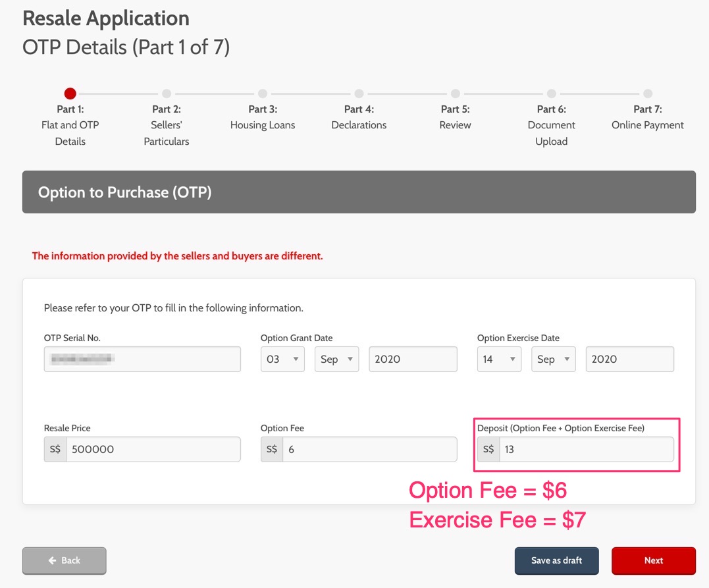Click the Part 2 Sellers' Particulars step dot
This screenshot has width=709, height=588.
point(167,94)
